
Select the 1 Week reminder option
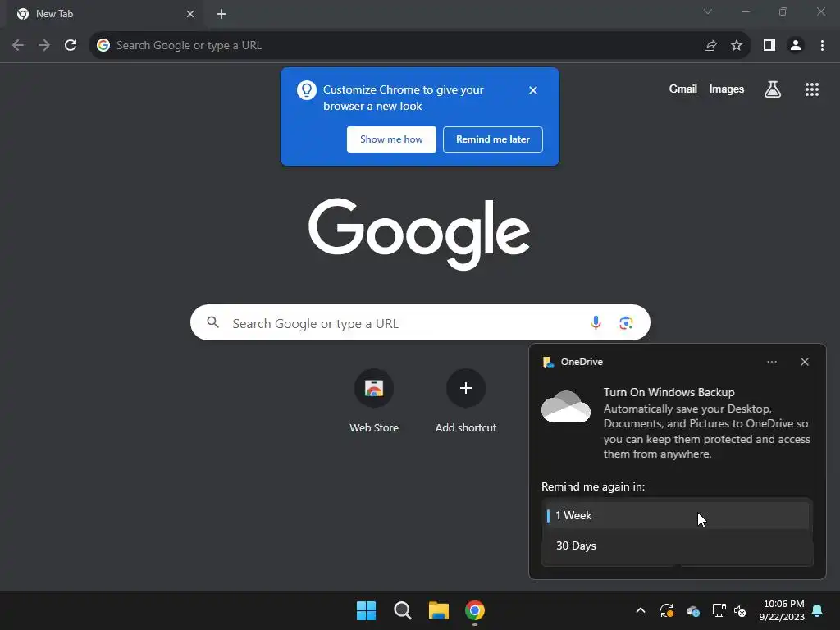tap(677, 515)
